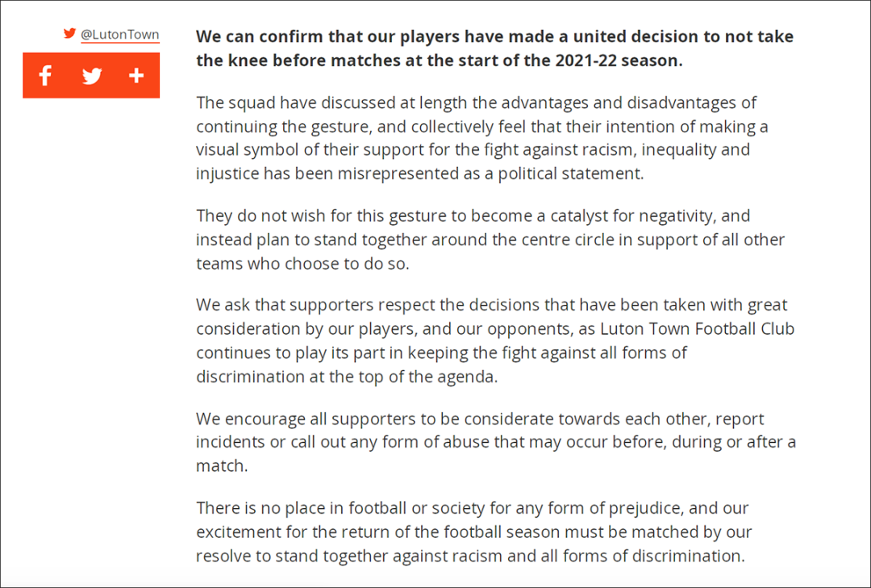Click the paragraph starting "The squad have discussed"
Viewport: 871px width, 588px height.
[x=482, y=138]
